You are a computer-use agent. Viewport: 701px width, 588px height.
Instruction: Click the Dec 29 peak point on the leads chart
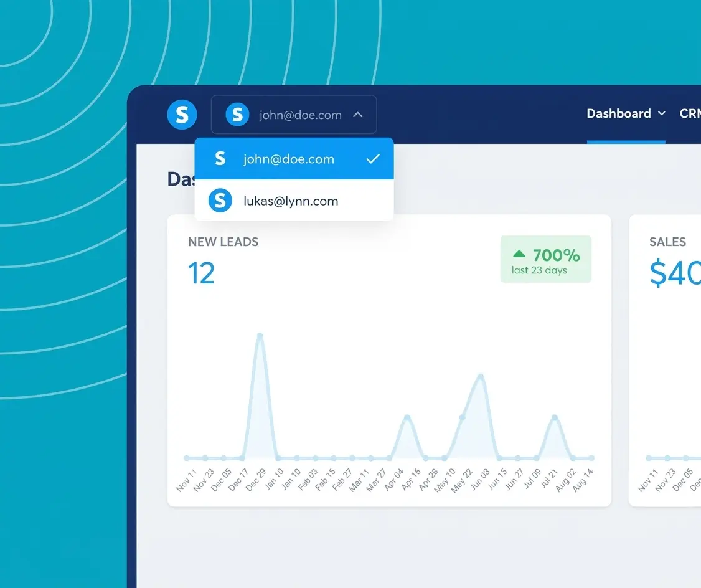tap(260, 335)
